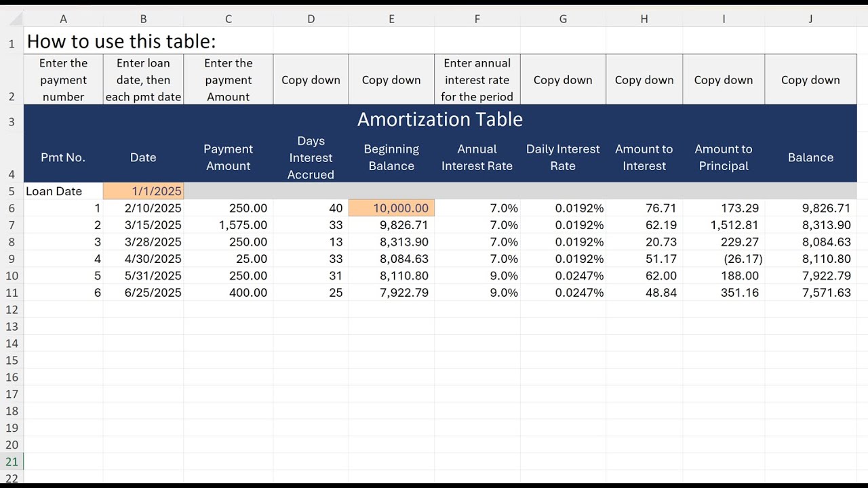Click the 'Days Interest Accrued' header cell
The image size is (868, 488).
tap(311, 157)
